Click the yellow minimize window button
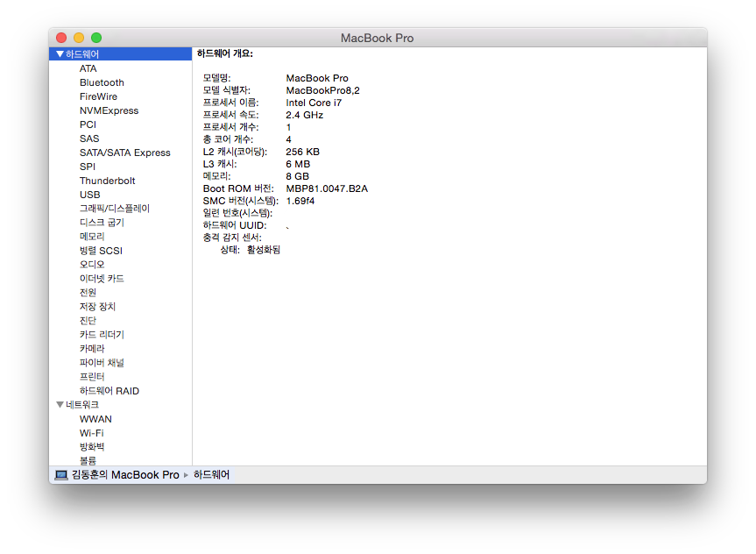 coord(79,38)
